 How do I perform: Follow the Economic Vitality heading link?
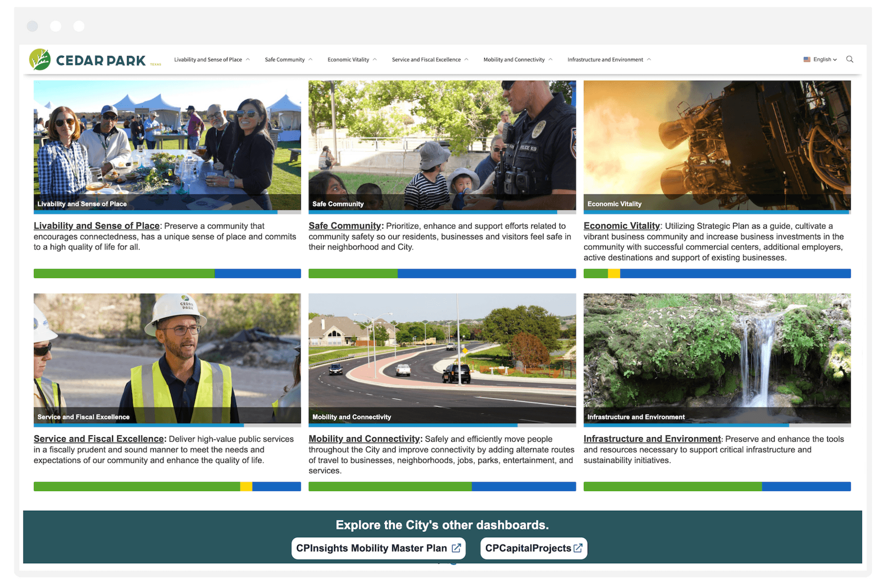pos(621,226)
